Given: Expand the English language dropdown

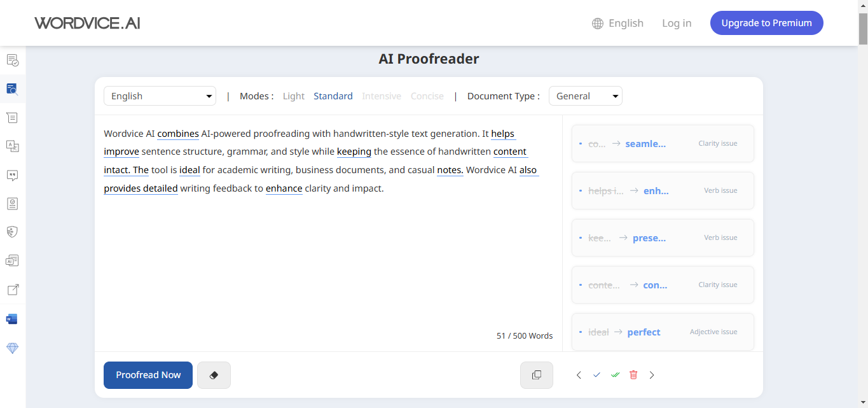Looking at the screenshot, I should [x=160, y=96].
